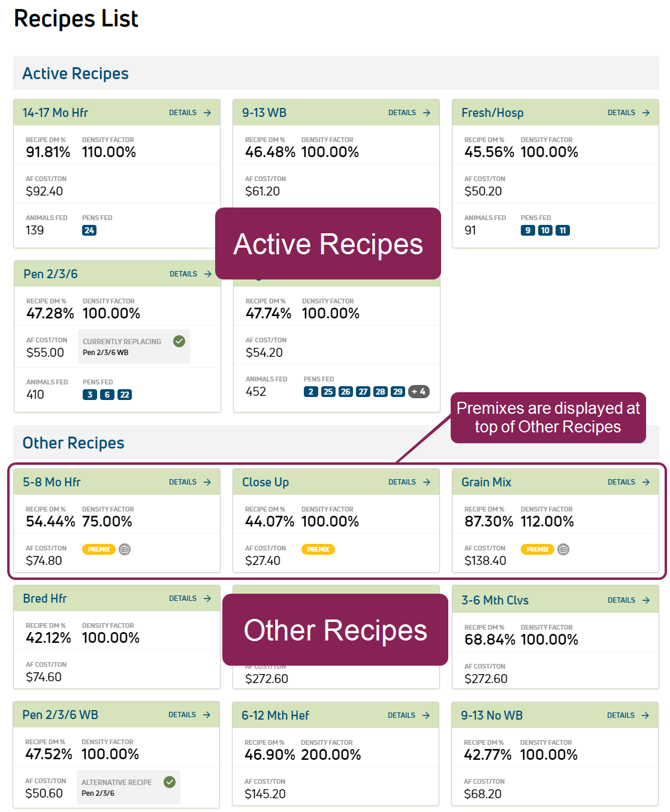This screenshot has width=670, height=812.
Task: Select the Active Recipes section header
Action: [76, 74]
